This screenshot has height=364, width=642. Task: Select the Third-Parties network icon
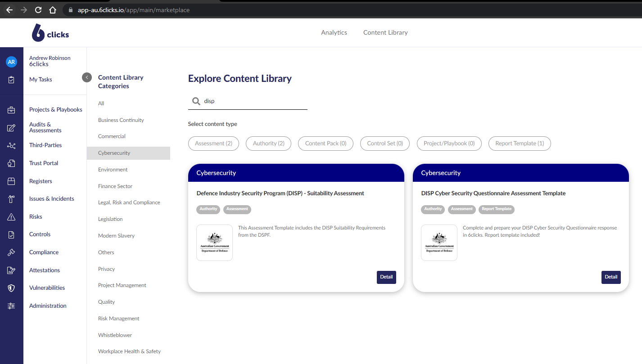(x=11, y=145)
